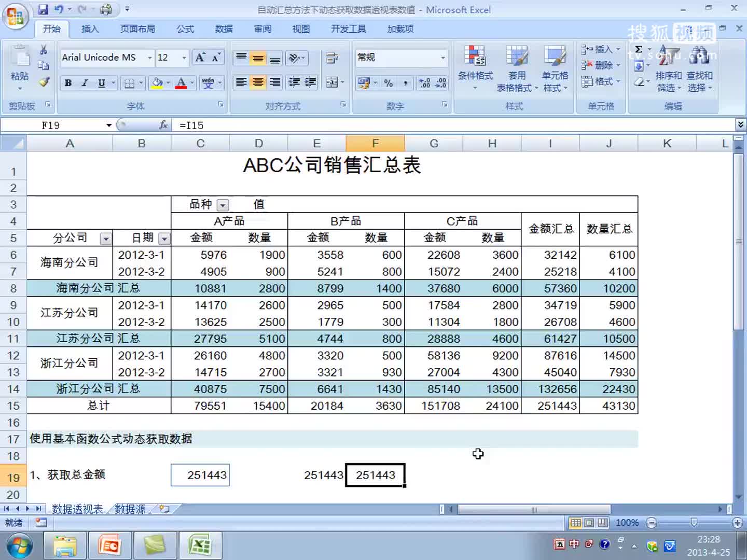Image resolution: width=747 pixels, height=560 pixels.
Task: Click the zoom in plus button
Action: [x=737, y=523]
